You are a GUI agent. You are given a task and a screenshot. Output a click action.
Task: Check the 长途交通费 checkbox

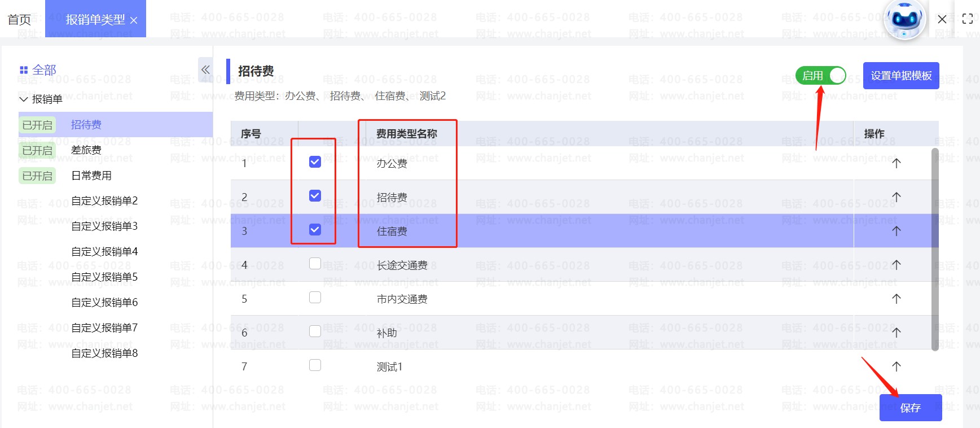pyautogui.click(x=315, y=264)
